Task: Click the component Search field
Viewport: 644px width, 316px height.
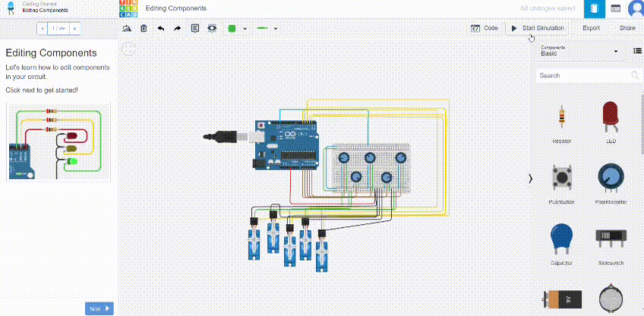Action: [x=583, y=76]
